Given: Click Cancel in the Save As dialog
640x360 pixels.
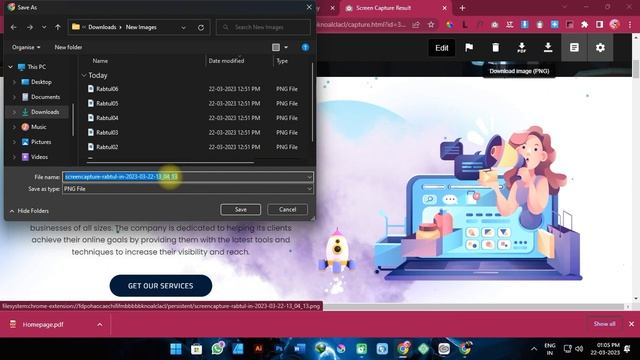Looking at the screenshot, I should (287, 209).
